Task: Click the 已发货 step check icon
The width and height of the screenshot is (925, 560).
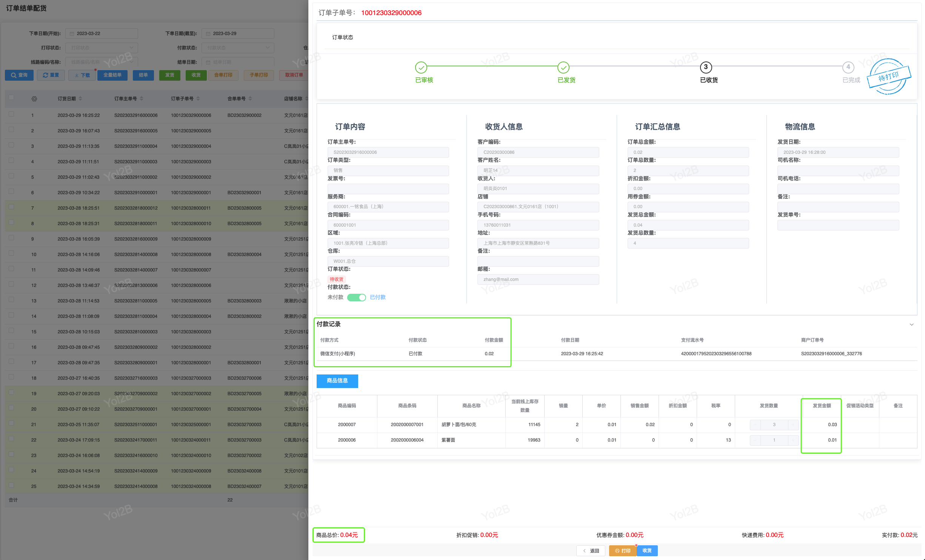Action: tap(563, 68)
